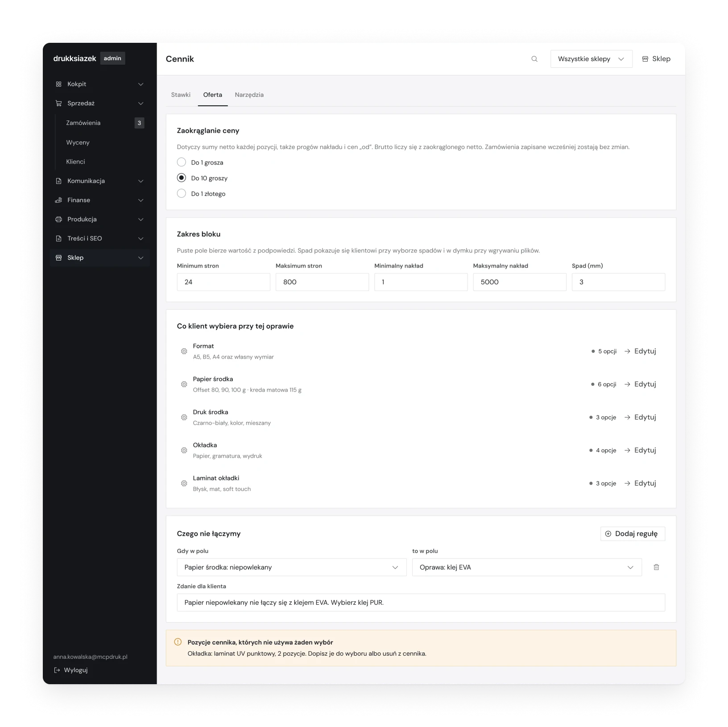Click the Treści i SEO page icon
Viewport: 728px width, 727px height.
(x=58, y=238)
